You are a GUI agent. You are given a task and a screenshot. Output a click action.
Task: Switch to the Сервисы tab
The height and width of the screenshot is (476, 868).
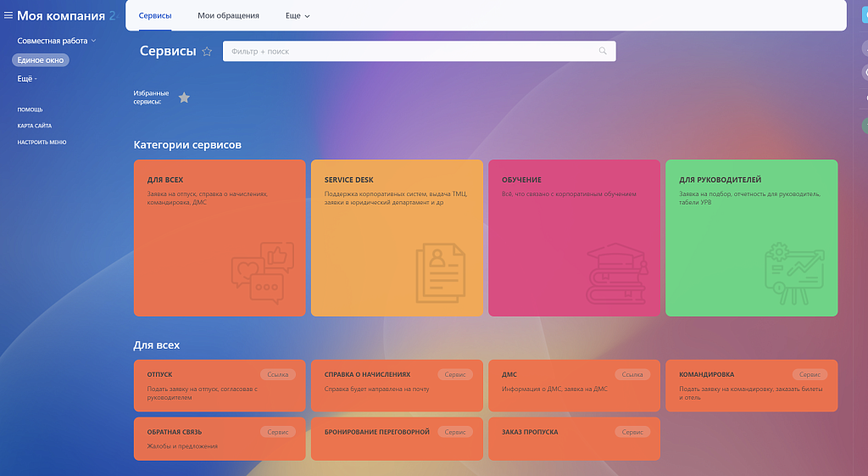(x=155, y=15)
